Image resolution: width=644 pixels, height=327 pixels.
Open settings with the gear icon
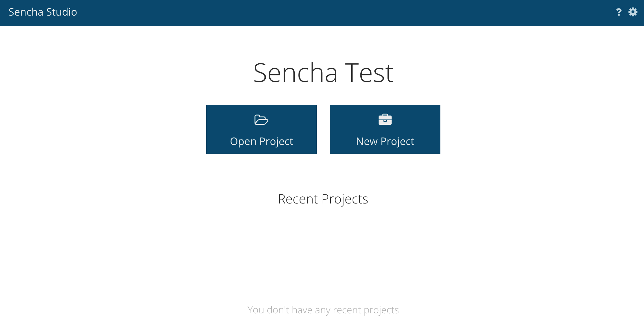pyautogui.click(x=633, y=12)
